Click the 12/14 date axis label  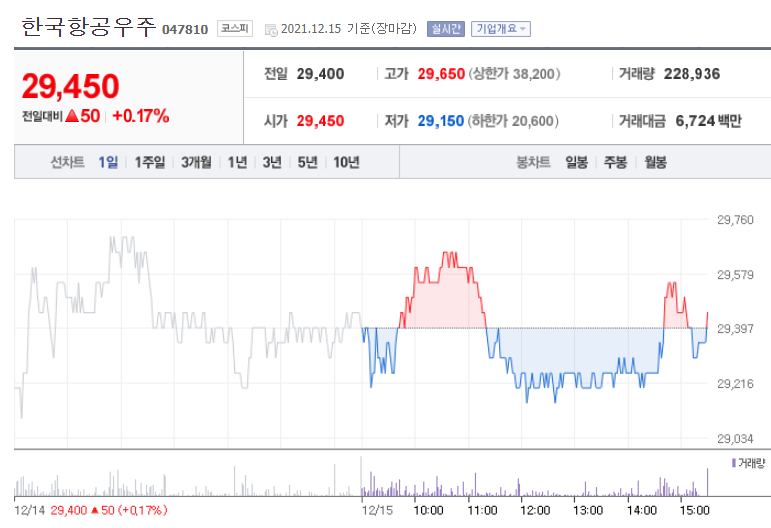(30, 510)
